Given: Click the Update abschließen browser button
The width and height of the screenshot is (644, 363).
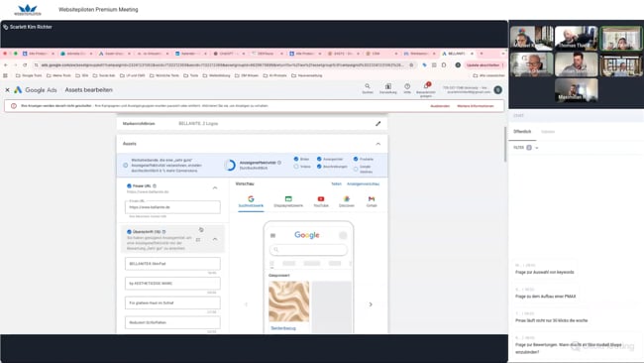Looking at the screenshot, I should [483, 64].
